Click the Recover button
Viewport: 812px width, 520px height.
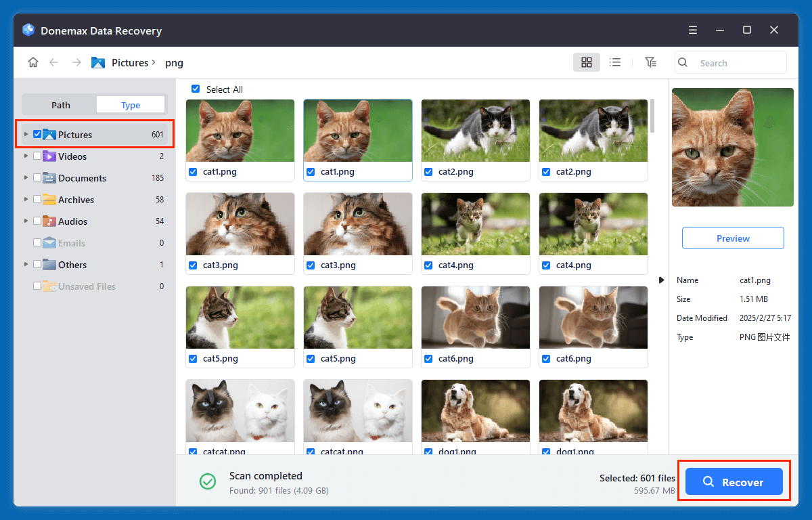pos(734,481)
